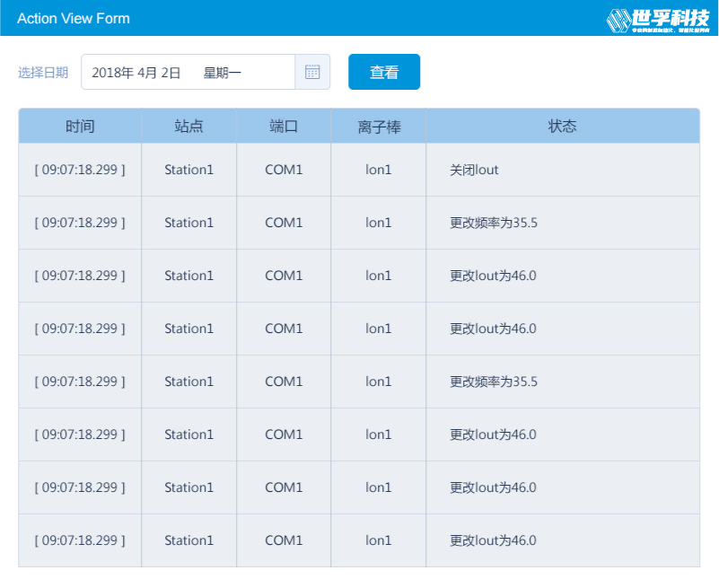Click the 端口 column header
The height and width of the screenshot is (588, 719).
[x=284, y=127]
